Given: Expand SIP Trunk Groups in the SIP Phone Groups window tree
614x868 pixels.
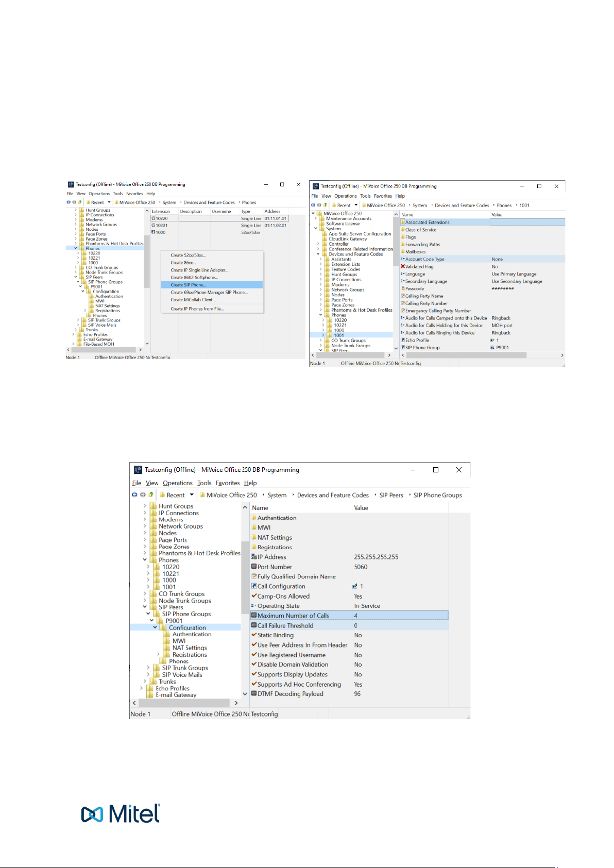Looking at the screenshot, I should tap(148, 668).
